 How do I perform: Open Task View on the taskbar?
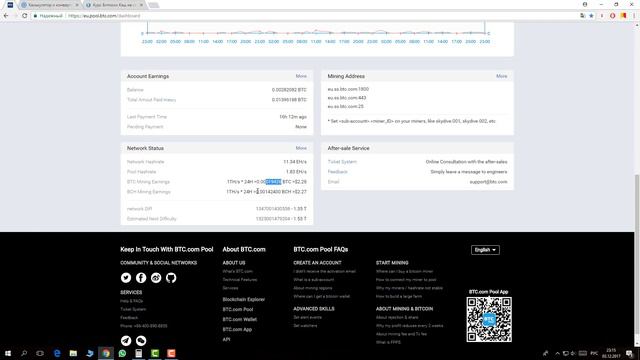pyautogui.click(x=40, y=353)
